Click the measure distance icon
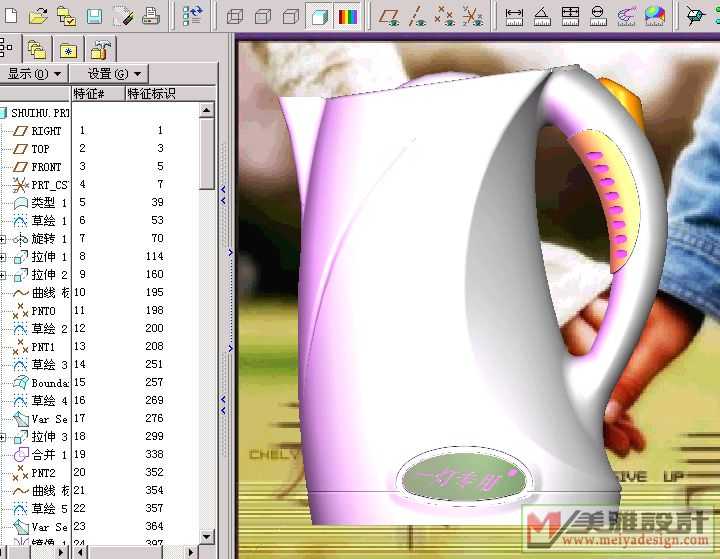Image resolution: width=720 pixels, height=559 pixels. click(514, 16)
